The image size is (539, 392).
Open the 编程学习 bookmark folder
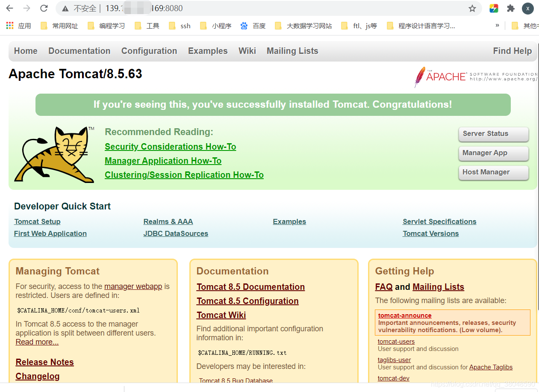click(x=106, y=26)
